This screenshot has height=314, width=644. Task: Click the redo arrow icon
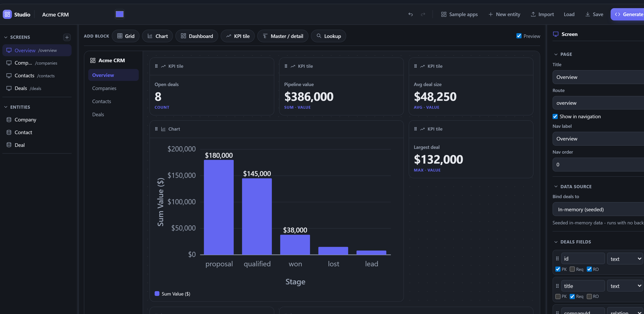(423, 14)
